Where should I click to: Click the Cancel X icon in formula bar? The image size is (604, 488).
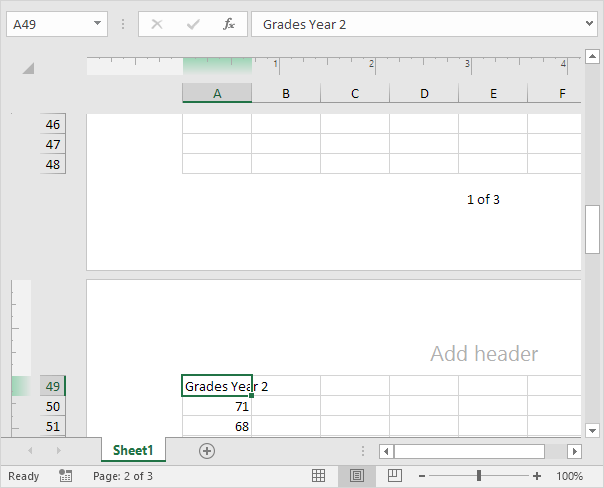pyautogui.click(x=157, y=24)
